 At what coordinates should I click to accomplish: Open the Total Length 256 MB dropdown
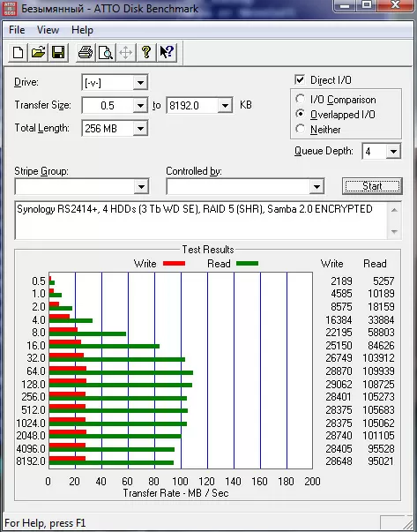[140, 128]
